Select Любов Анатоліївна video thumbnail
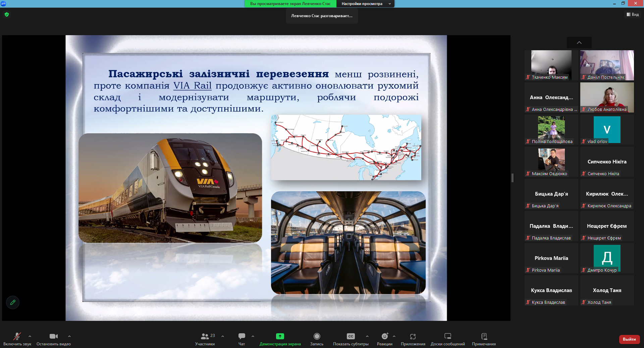Image resolution: width=644 pixels, height=348 pixels. tap(607, 97)
